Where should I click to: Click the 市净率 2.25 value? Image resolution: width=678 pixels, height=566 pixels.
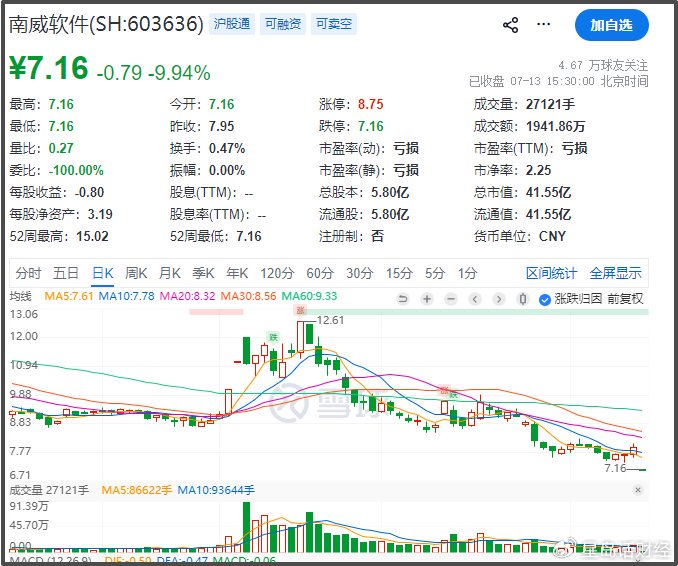(538, 170)
